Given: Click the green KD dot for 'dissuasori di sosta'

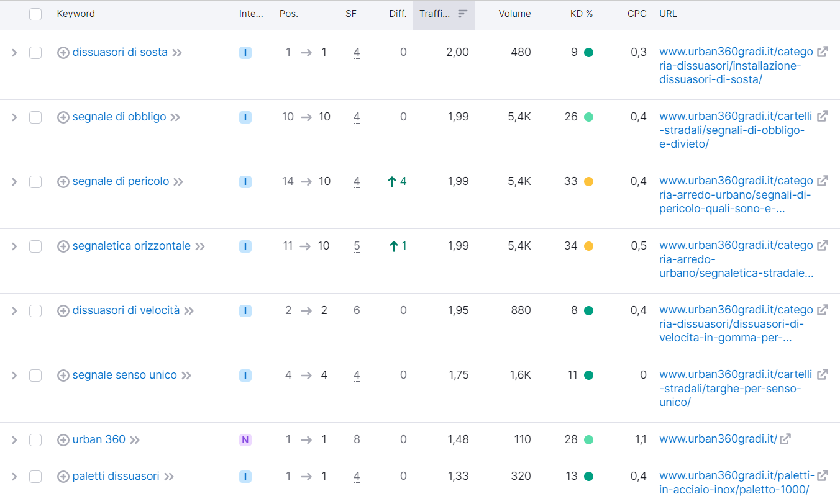Looking at the screenshot, I should (x=588, y=53).
